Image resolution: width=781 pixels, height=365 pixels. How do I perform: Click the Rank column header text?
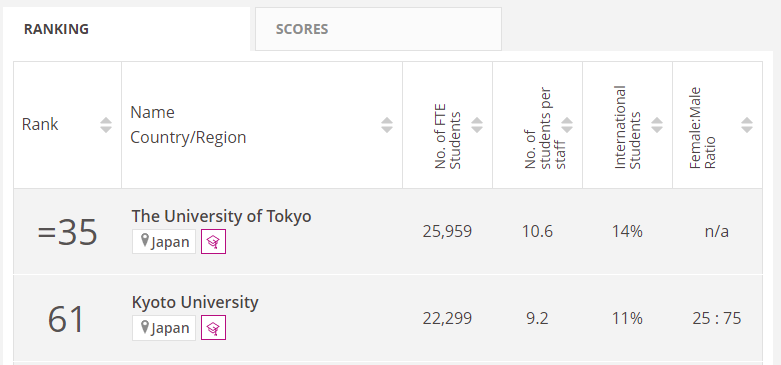tap(40, 124)
